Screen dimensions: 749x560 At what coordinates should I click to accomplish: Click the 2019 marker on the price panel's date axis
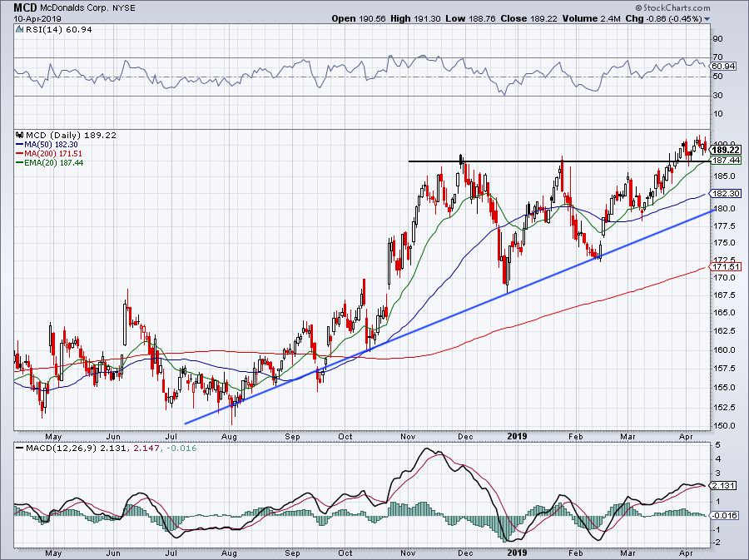[517, 436]
